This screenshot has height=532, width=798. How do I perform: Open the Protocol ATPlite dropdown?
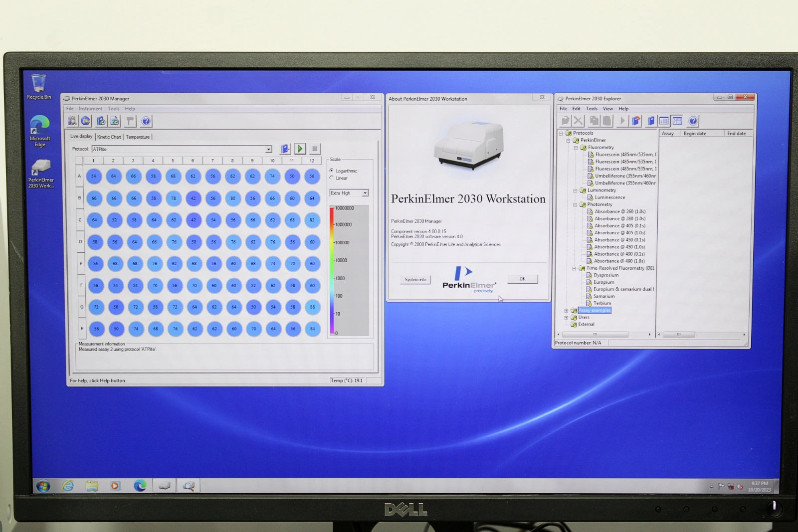click(x=268, y=149)
